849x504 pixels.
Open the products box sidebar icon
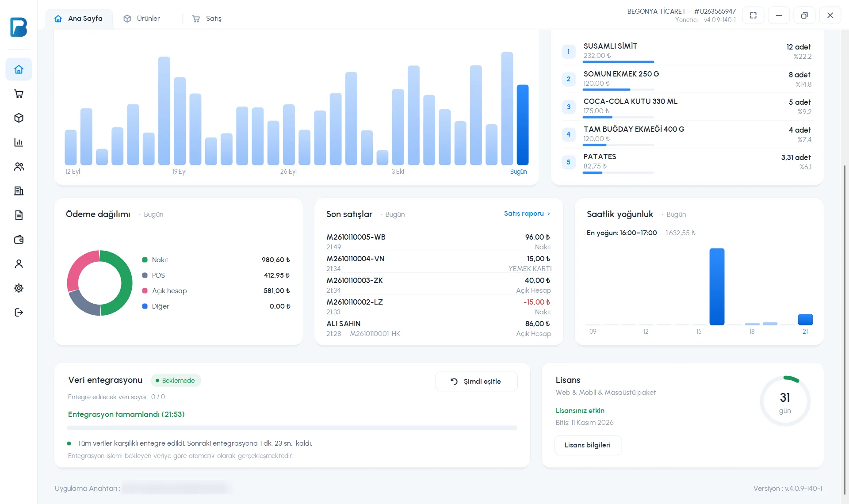coord(19,118)
